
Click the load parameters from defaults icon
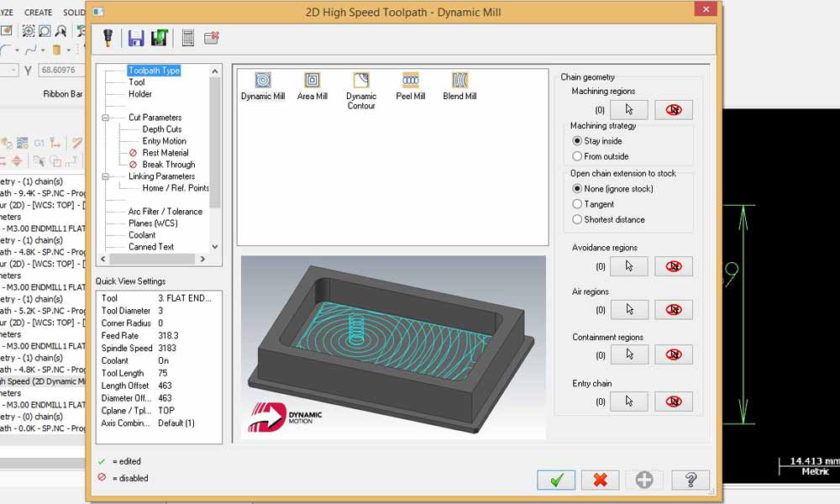pos(159,38)
